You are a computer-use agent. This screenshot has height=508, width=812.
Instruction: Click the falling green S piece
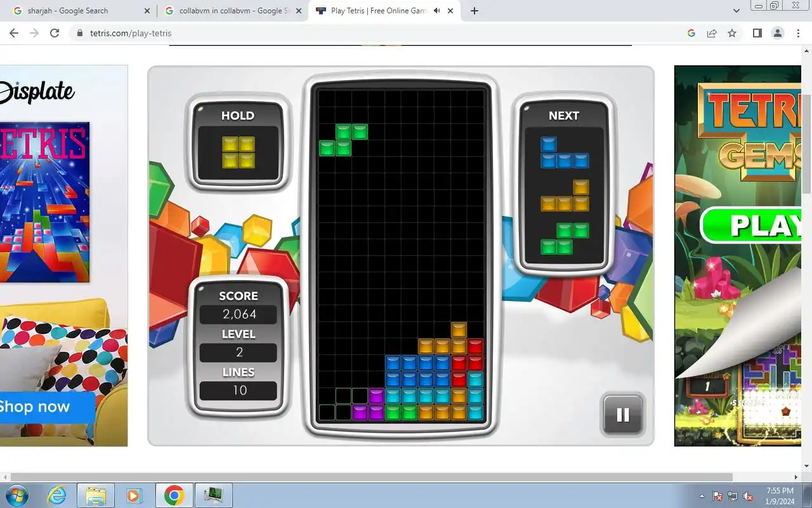343,140
